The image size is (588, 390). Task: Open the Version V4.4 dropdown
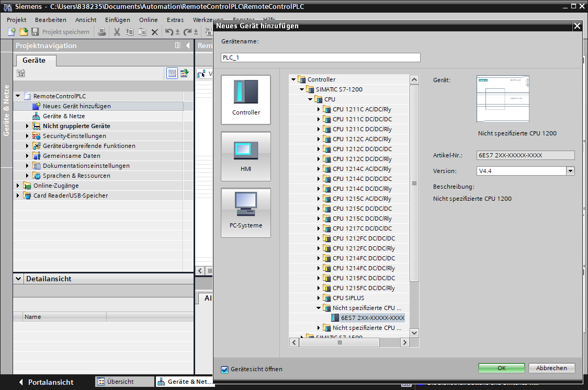(570, 171)
